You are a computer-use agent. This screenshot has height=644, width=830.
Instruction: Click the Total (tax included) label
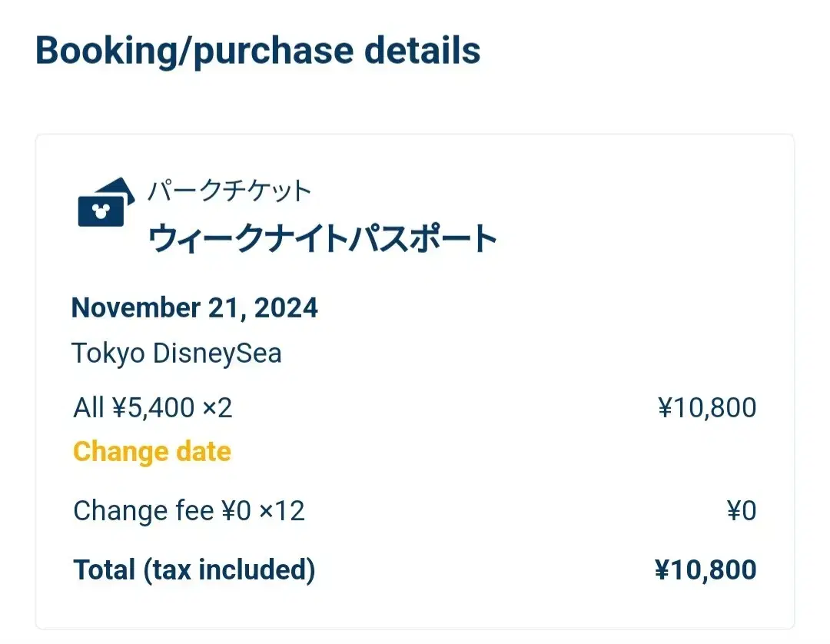point(194,570)
